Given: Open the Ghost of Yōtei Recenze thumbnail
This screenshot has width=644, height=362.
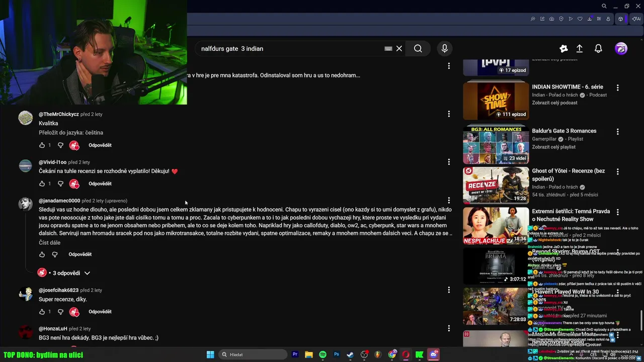Looking at the screenshot, I should [496, 185].
